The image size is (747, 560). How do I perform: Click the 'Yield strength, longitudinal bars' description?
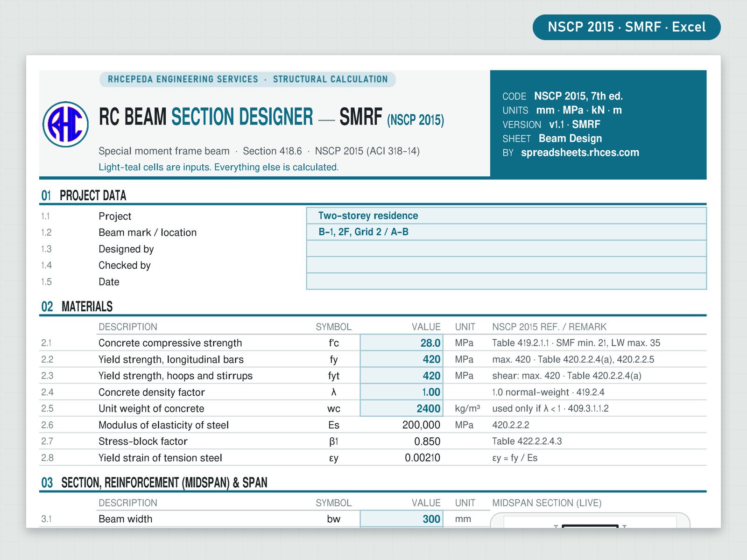tap(171, 359)
